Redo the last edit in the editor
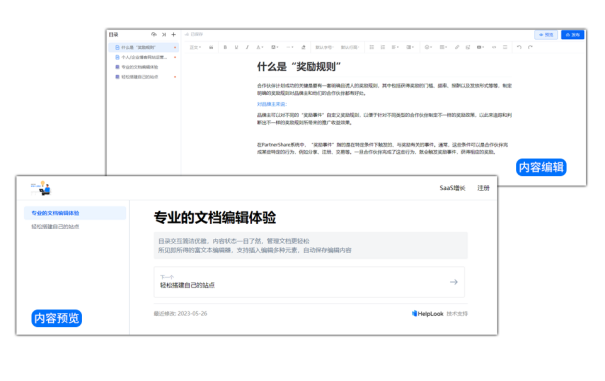 click(531, 47)
